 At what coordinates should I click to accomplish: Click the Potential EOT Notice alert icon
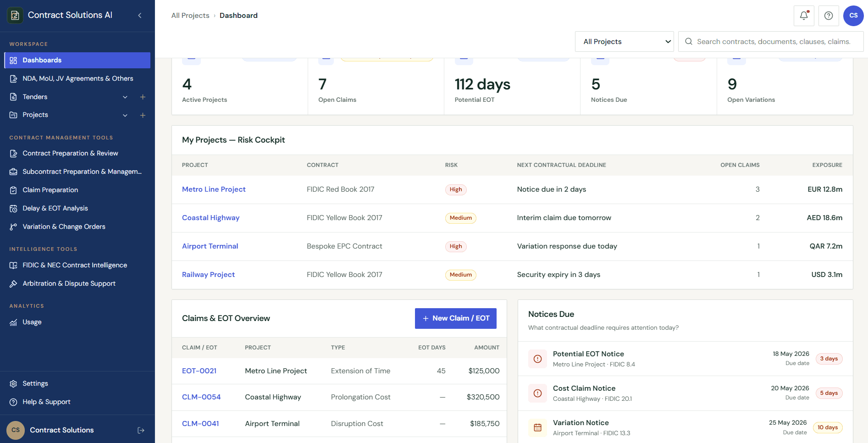pos(538,359)
